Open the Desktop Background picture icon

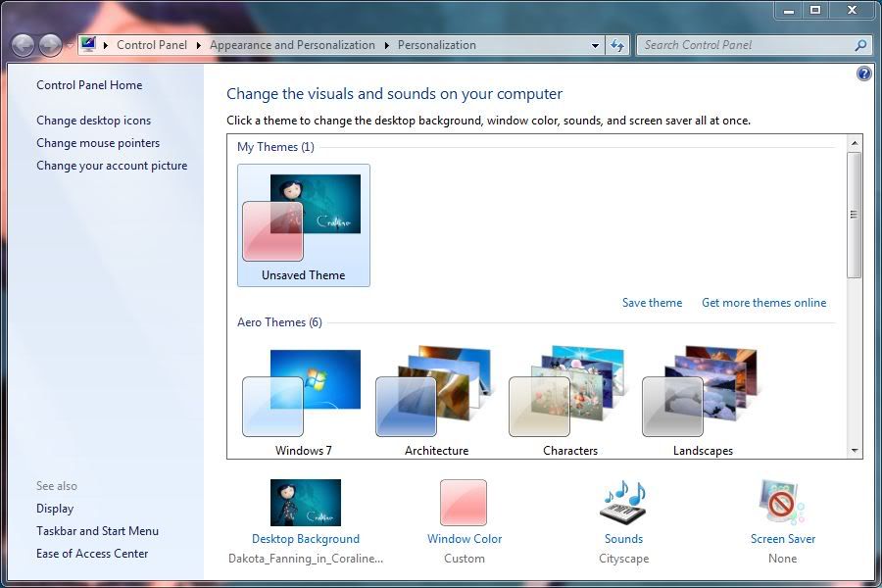point(305,503)
